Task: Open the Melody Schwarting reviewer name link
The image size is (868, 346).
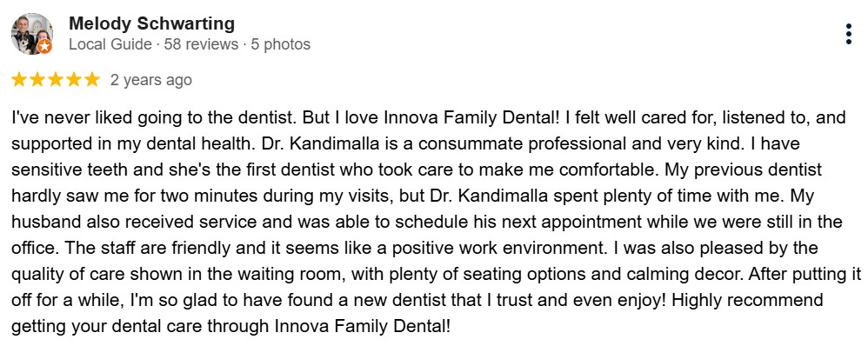Action: coord(151,23)
